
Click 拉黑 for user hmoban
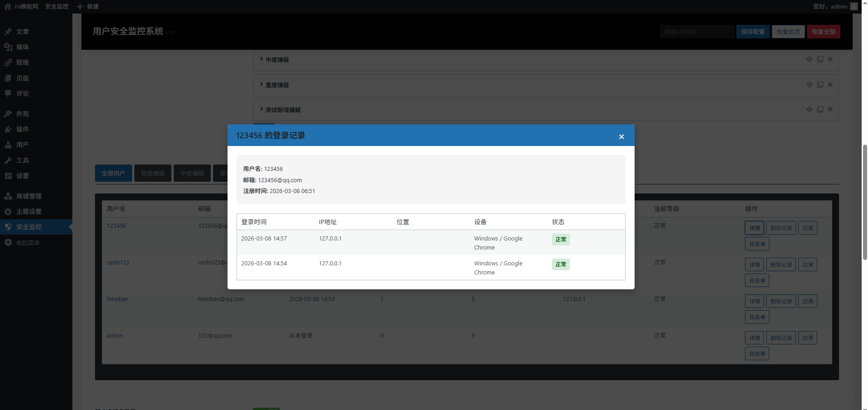807,302
